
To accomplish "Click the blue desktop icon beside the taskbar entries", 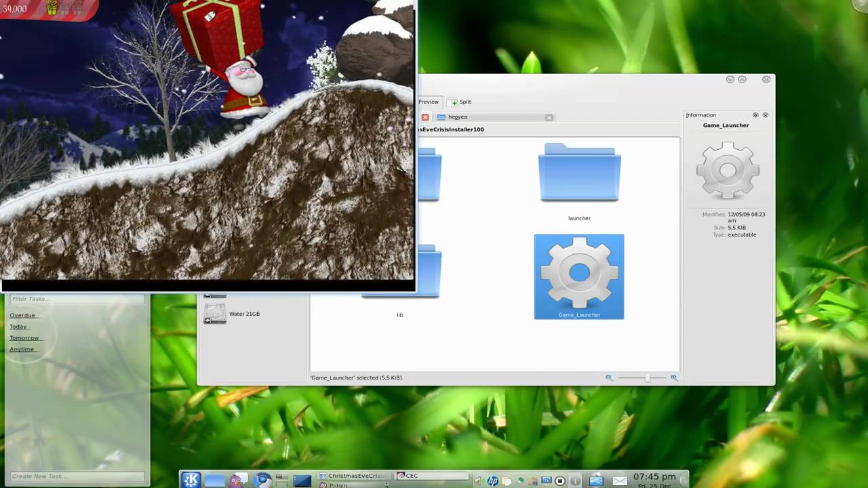I will 302,481.
